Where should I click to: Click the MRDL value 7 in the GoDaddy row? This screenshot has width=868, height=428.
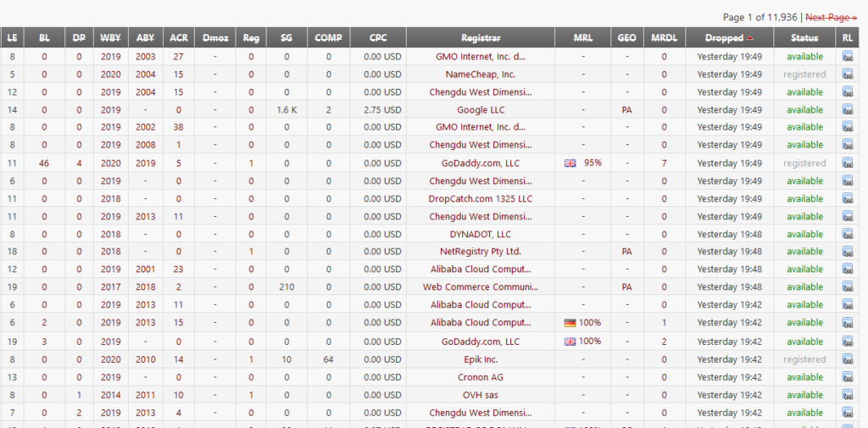[664, 163]
